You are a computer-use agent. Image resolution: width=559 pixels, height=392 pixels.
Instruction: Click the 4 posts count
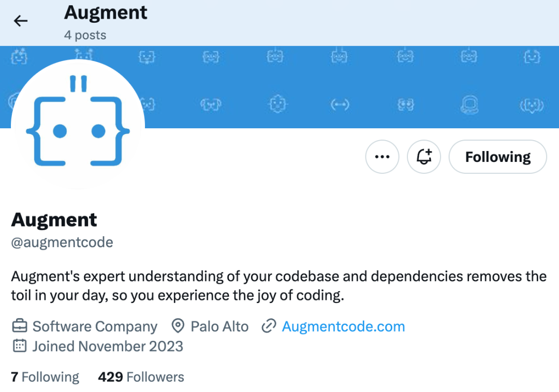[x=85, y=35]
